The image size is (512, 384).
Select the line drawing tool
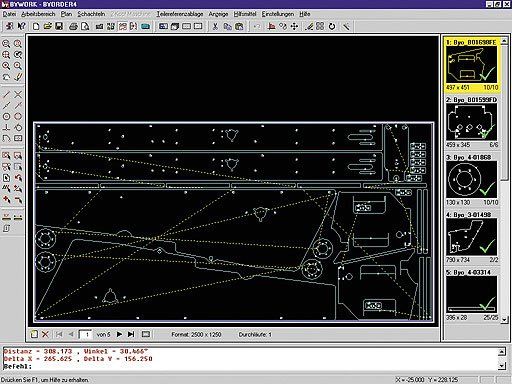pyautogui.click(x=6, y=95)
